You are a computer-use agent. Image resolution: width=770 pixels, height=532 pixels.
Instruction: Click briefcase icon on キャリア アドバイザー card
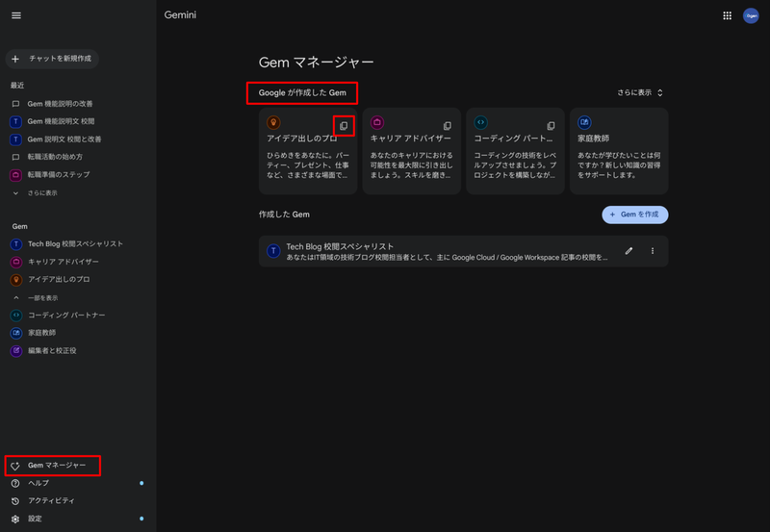pos(377,122)
